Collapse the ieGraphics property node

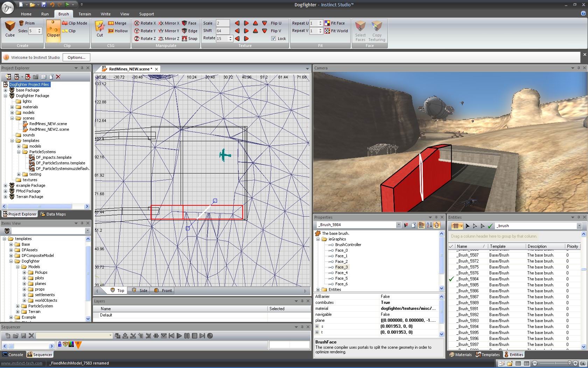318,239
